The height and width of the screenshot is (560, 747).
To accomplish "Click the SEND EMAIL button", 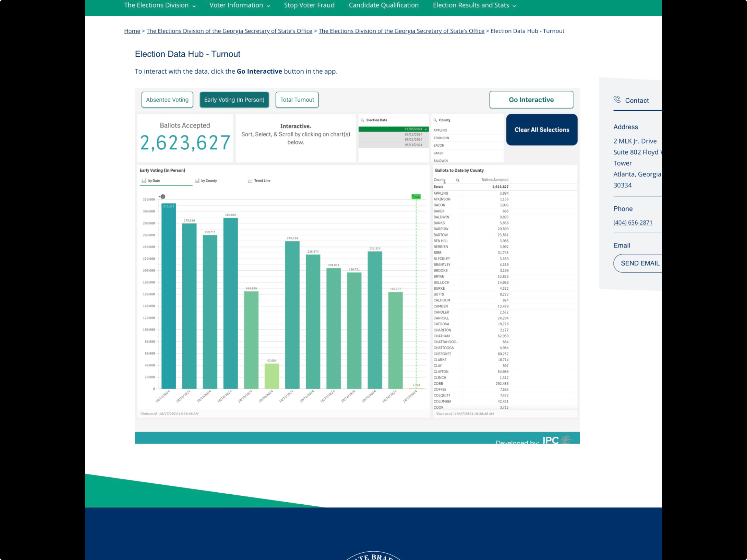I will (638, 263).
